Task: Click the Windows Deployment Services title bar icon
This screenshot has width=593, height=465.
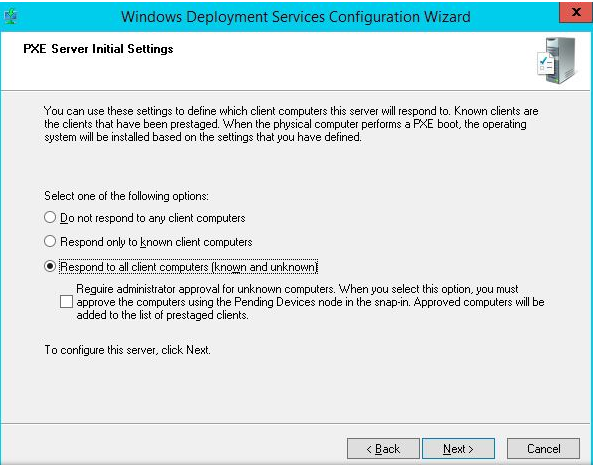Action: click(11, 16)
